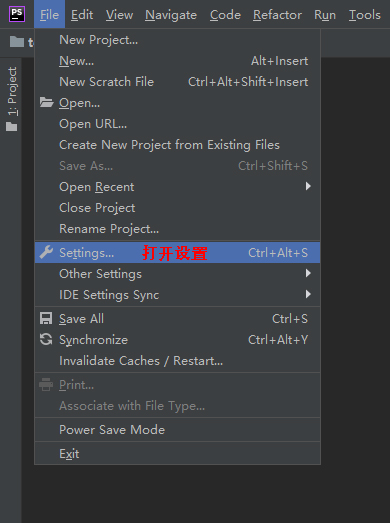Select Create New Project from Existing Files
This screenshot has height=523, width=390.
click(177, 145)
